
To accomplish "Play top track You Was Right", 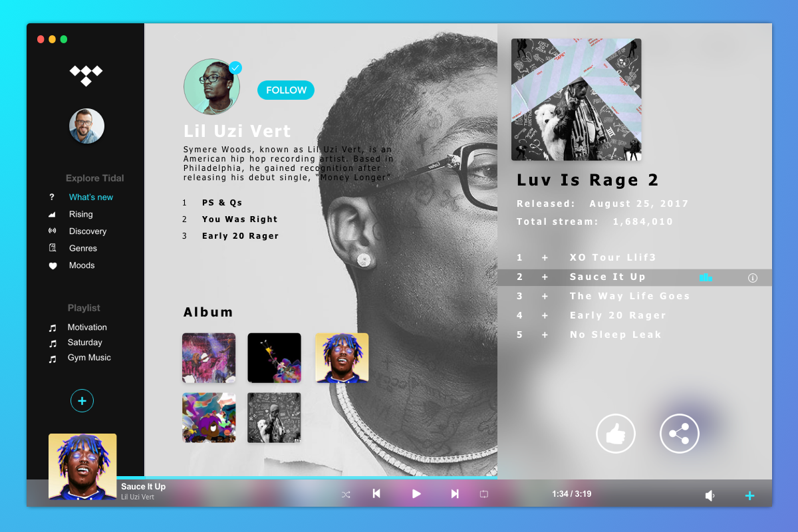I will (x=239, y=219).
